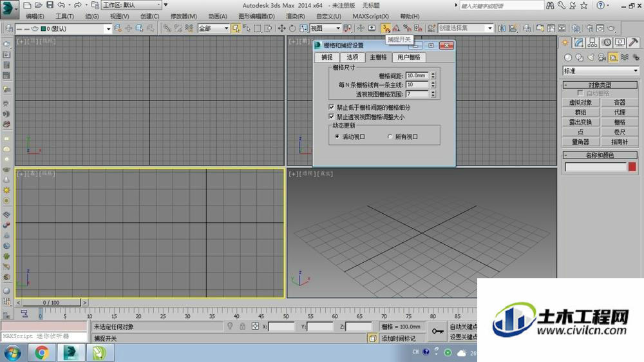Click the 指南针 button
Image resolution: width=644 pixels, height=362 pixels.
tap(620, 142)
